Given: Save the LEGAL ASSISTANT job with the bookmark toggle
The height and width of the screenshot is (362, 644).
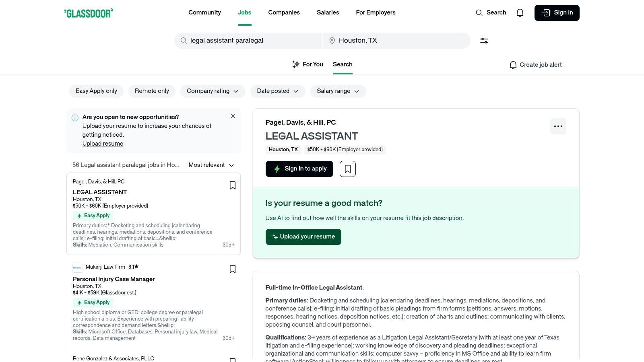Looking at the screenshot, I should [x=233, y=185].
